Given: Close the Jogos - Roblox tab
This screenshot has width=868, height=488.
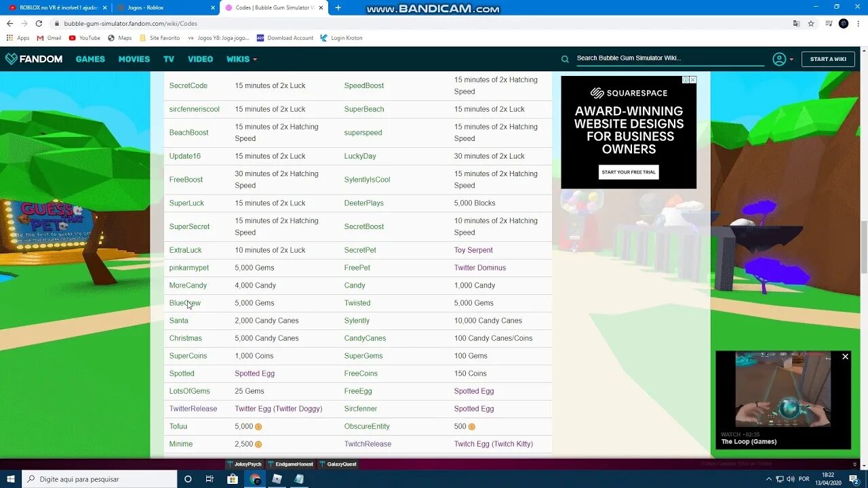Looking at the screenshot, I should pos(212,7).
